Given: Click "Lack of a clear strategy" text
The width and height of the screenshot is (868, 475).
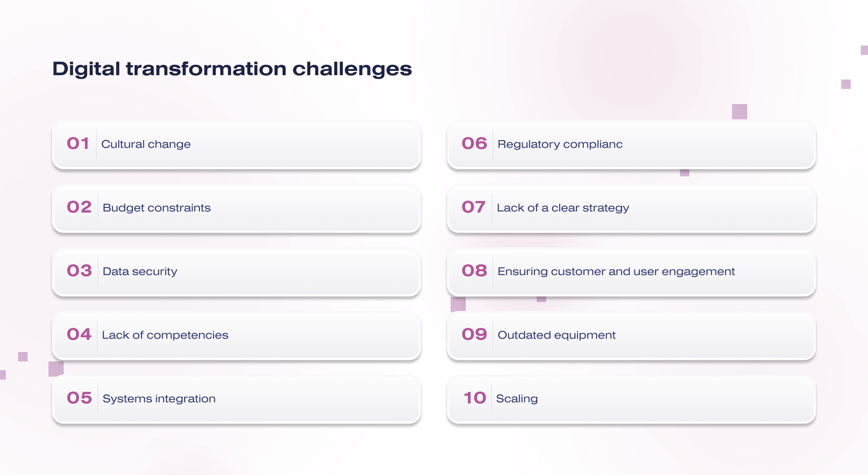Looking at the screenshot, I should click(x=563, y=208).
